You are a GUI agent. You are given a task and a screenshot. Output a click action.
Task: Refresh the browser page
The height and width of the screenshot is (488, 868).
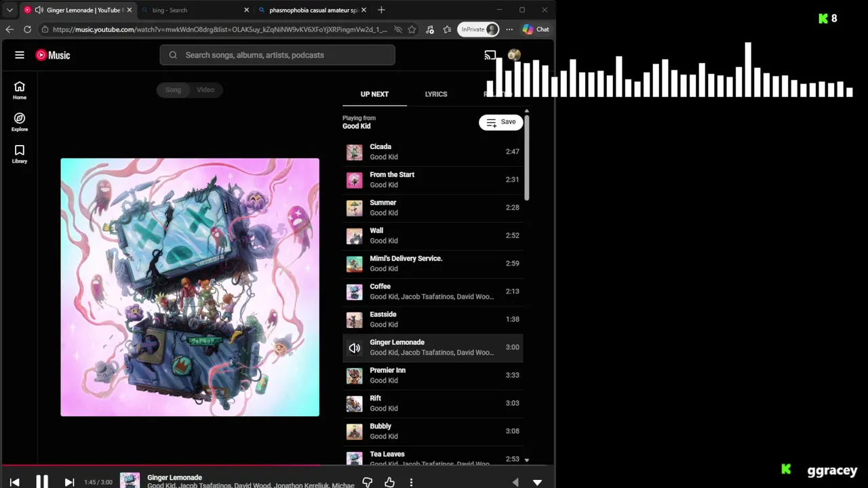coord(27,29)
